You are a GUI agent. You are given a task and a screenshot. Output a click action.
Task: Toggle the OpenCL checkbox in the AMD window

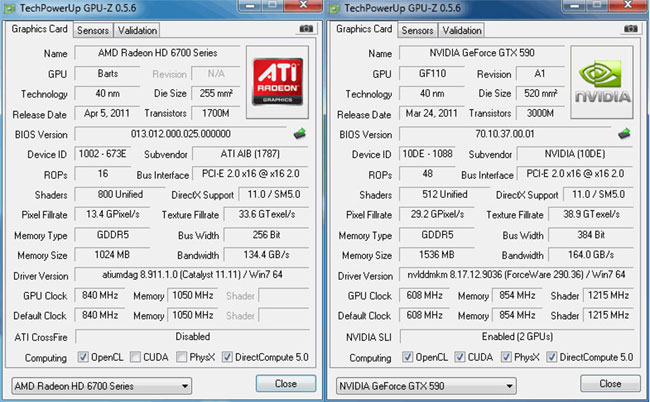click(83, 357)
